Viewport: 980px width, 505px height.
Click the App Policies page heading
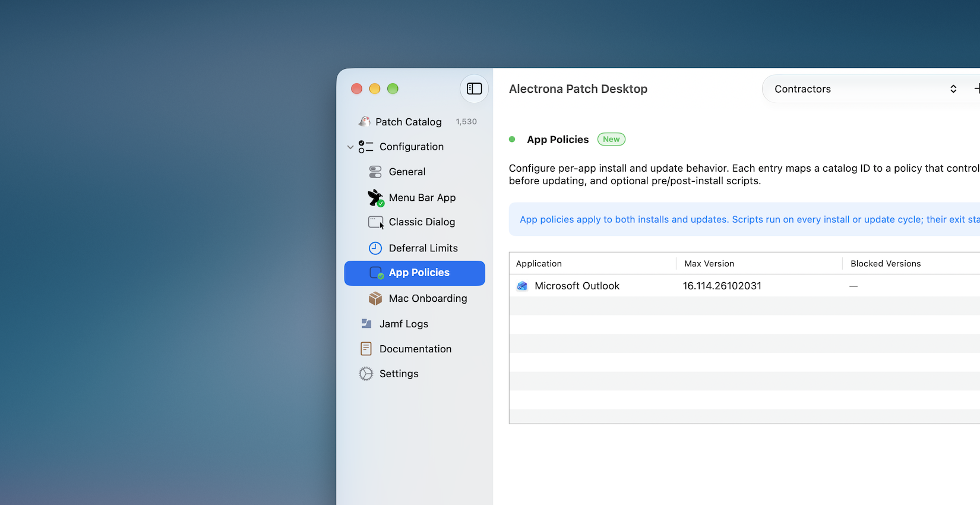558,140
